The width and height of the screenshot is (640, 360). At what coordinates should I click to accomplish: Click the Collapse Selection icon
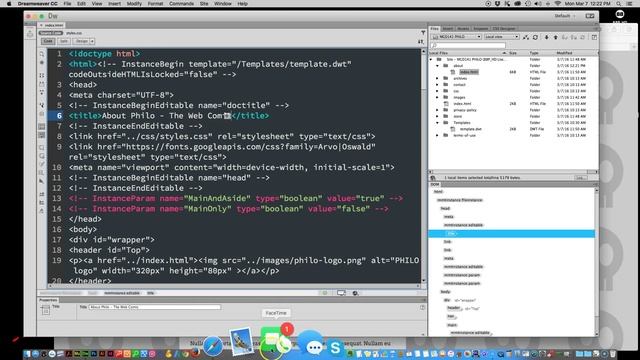click(x=42, y=84)
